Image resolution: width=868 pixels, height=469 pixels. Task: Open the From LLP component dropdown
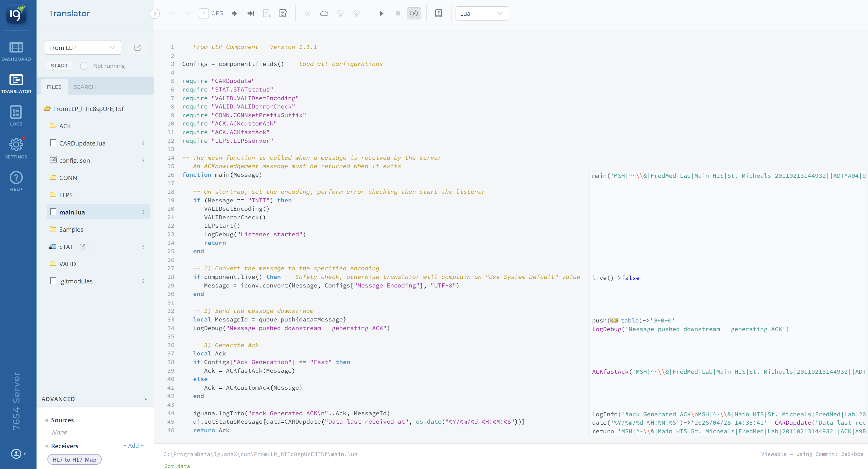coord(82,47)
